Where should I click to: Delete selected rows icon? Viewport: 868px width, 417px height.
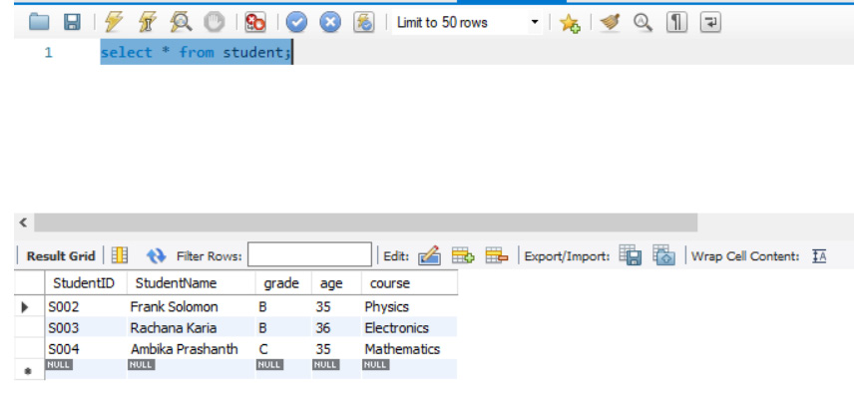click(x=497, y=255)
